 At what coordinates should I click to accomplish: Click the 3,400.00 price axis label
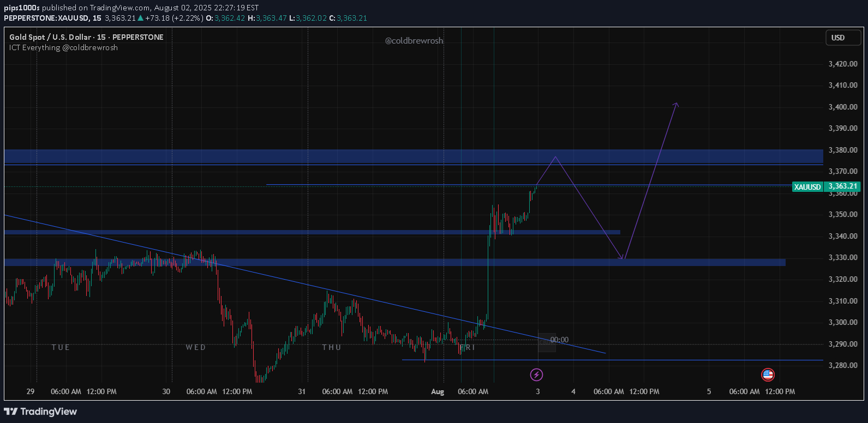(843, 107)
